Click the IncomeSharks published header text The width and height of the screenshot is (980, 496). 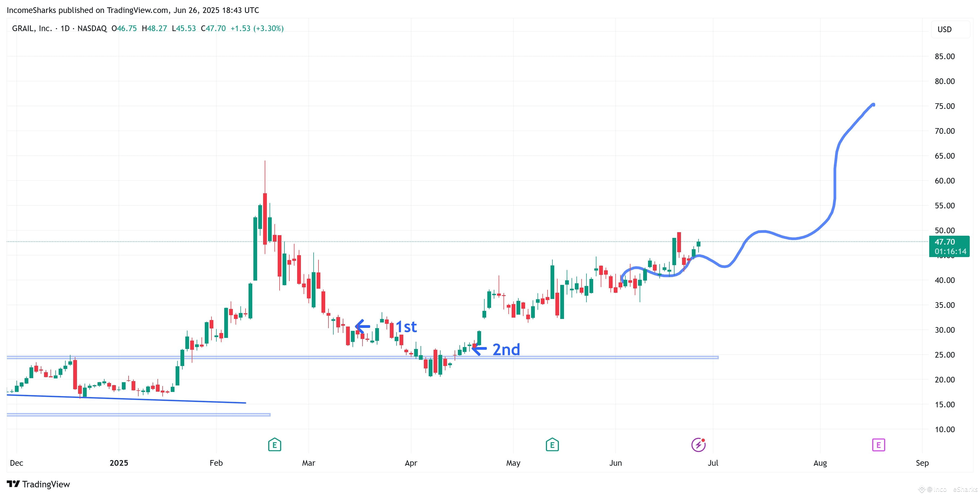pyautogui.click(x=133, y=10)
